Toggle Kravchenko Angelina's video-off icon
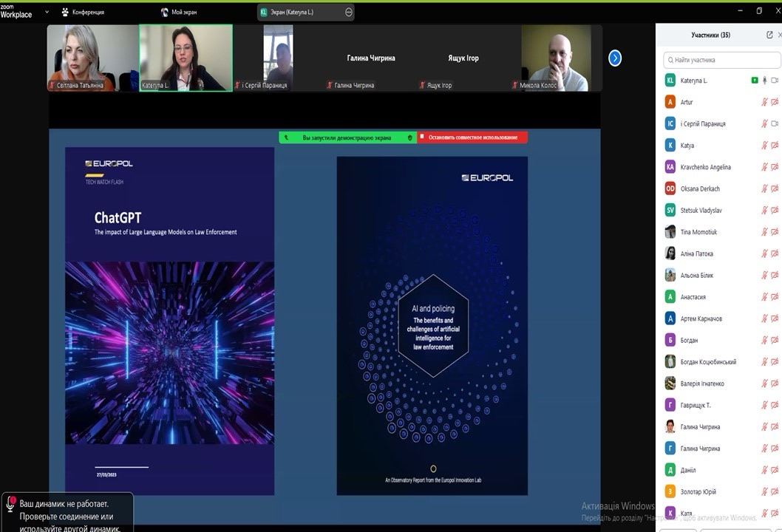The width and height of the screenshot is (782, 532). pos(775,167)
